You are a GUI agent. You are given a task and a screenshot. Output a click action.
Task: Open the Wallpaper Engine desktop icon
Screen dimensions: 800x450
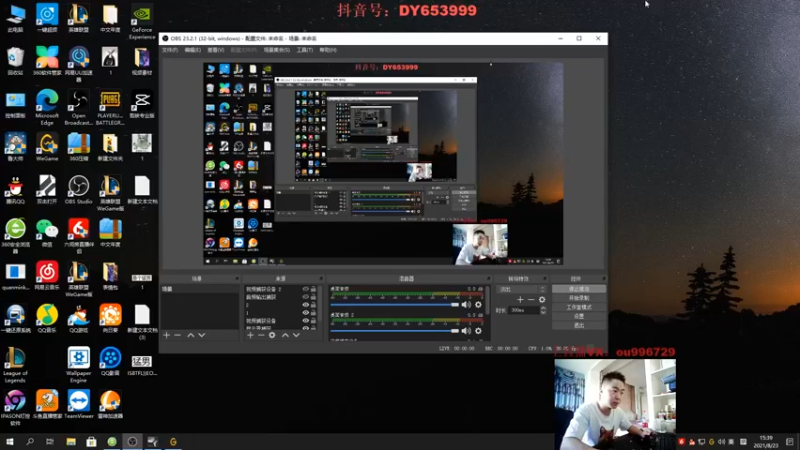(79, 365)
